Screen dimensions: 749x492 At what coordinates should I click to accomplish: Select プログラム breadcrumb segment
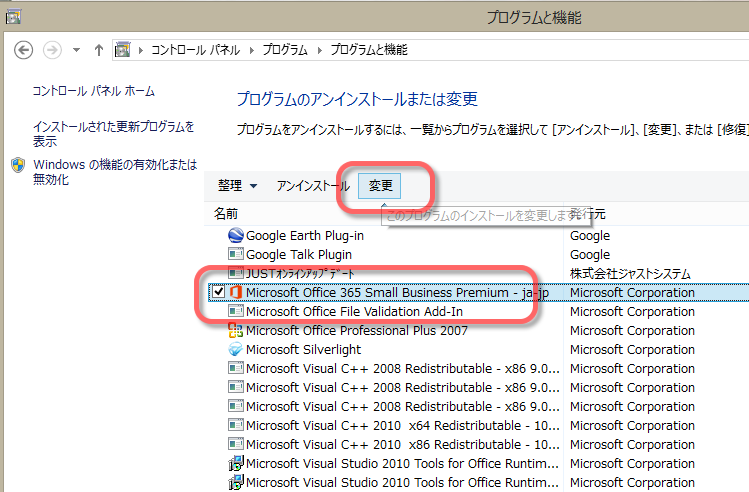(285, 50)
